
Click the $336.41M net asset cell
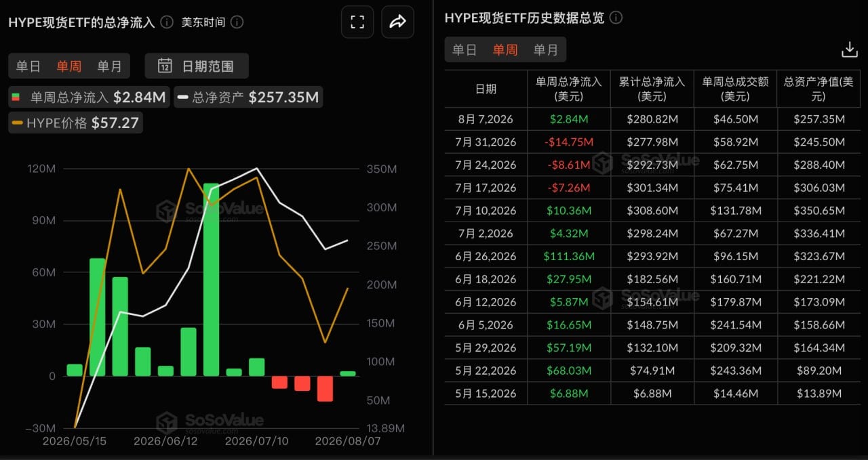pos(818,234)
